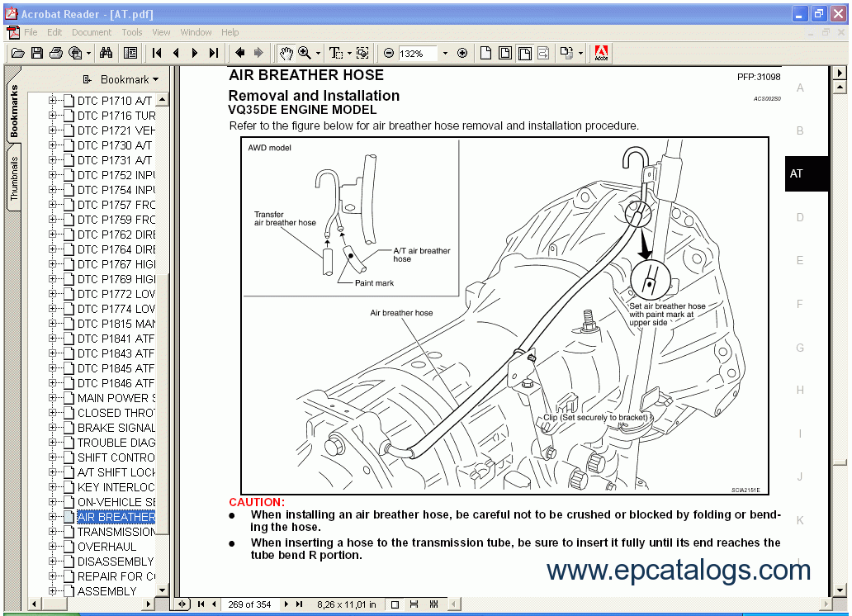Click the 269 of 354 page number field
852x616 pixels.
tap(250, 604)
